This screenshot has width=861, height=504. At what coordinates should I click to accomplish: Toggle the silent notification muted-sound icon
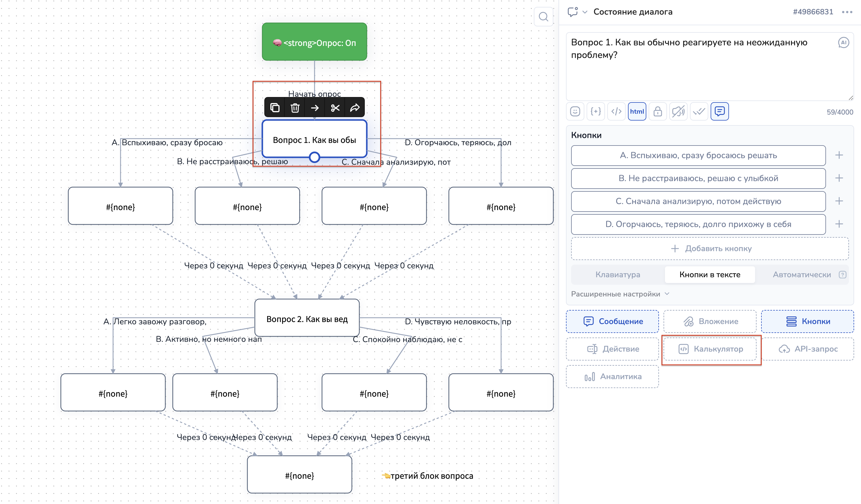(678, 111)
